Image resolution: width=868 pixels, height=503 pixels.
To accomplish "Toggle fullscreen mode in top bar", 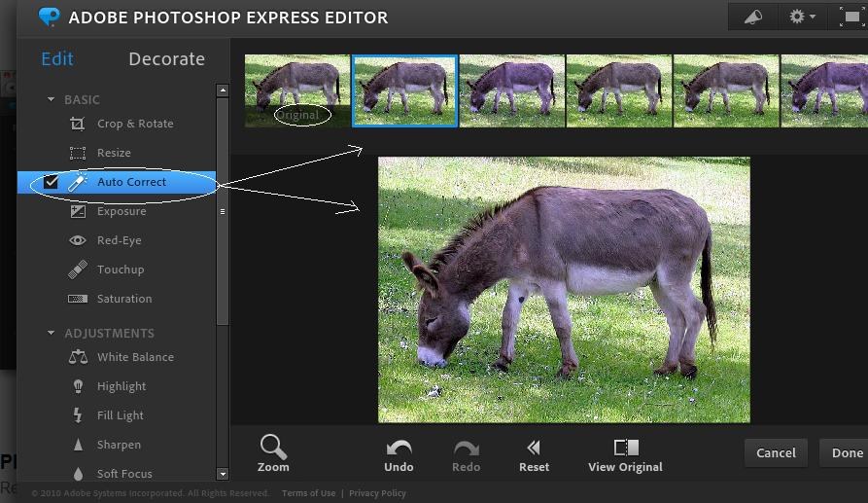I will (x=845, y=17).
